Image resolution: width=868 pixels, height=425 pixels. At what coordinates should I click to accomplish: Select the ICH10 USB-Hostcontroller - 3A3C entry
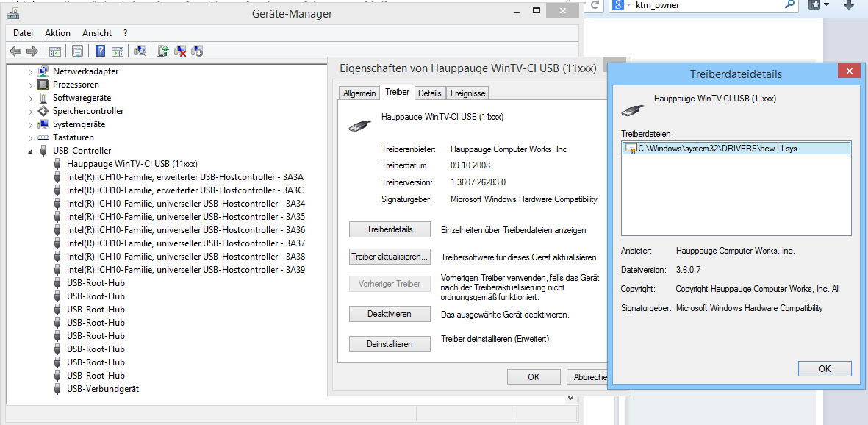[185, 190]
